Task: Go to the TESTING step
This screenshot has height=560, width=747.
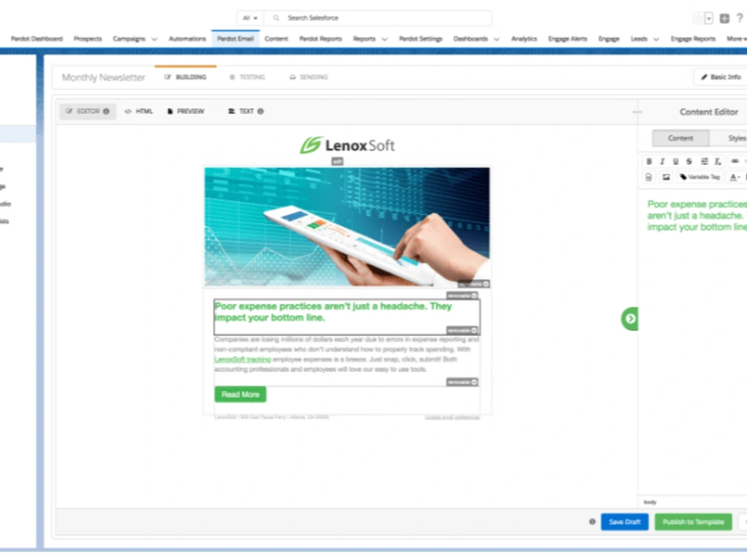Action: 247,77
